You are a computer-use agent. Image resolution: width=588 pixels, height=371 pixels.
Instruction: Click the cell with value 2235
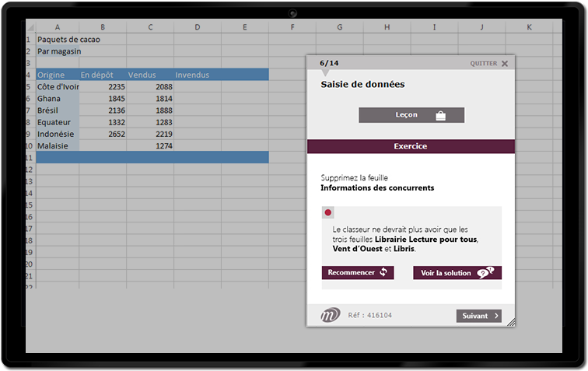[103, 87]
